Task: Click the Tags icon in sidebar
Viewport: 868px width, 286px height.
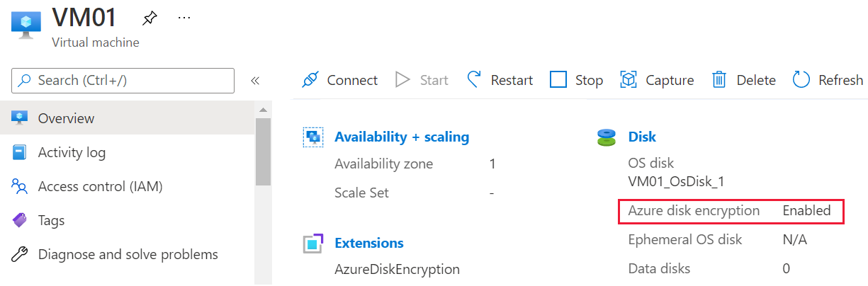Action: (x=20, y=220)
